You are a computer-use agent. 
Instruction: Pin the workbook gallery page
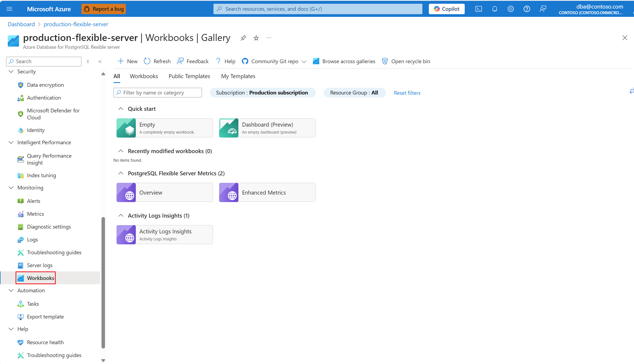[243, 38]
